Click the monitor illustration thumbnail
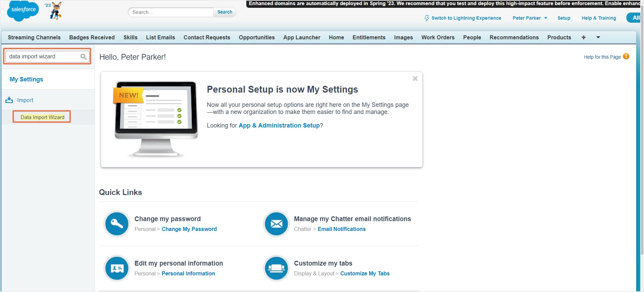The width and height of the screenshot is (644, 292). (x=156, y=119)
